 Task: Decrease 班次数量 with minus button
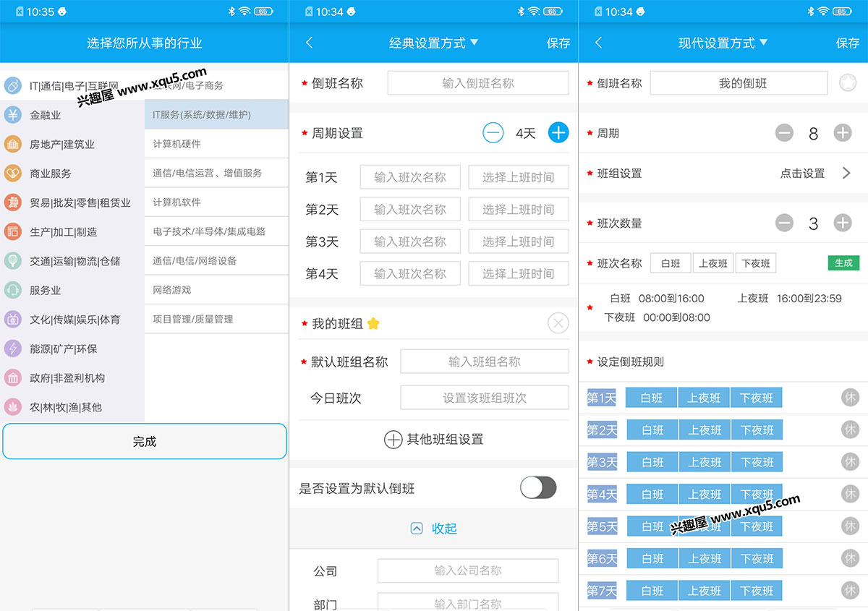(x=784, y=223)
